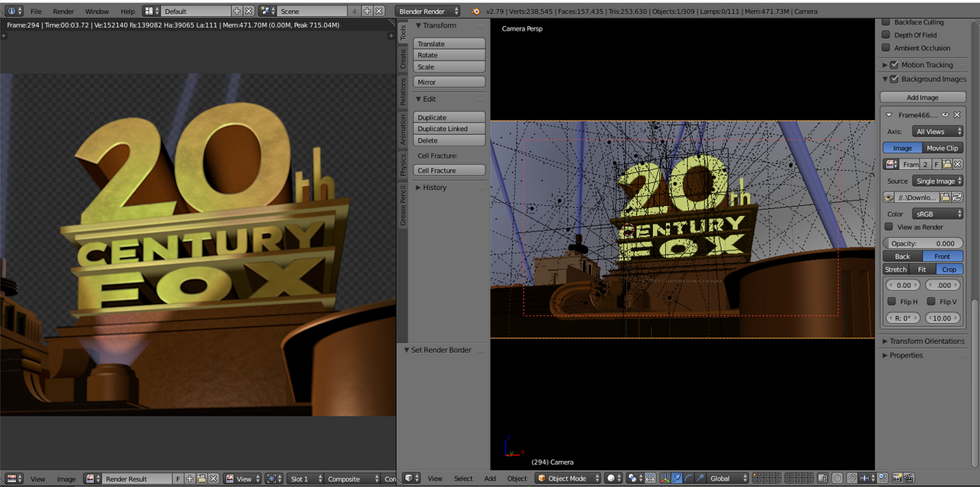Enable Ambient Occlusion checkbox
This screenshot has height=487, width=980.
[x=886, y=48]
